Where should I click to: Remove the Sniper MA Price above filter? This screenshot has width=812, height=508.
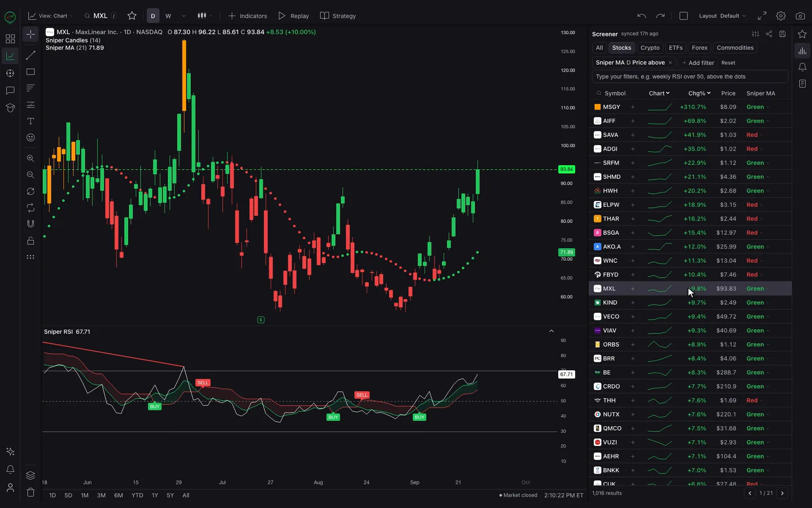coord(670,63)
